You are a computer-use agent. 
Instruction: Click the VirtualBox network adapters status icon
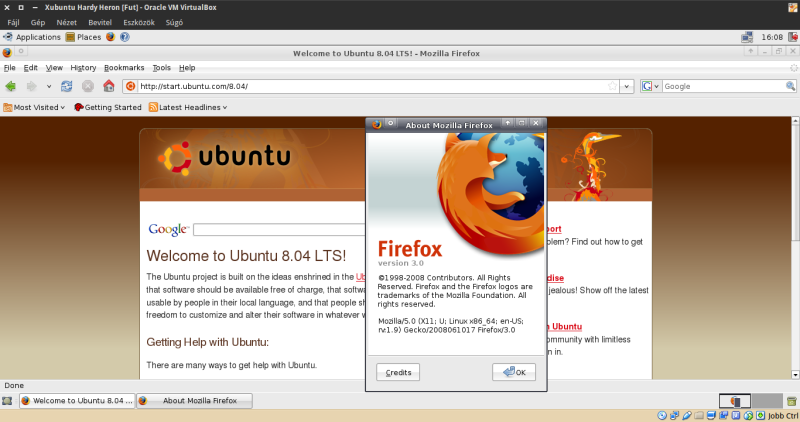click(x=674, y=415)
